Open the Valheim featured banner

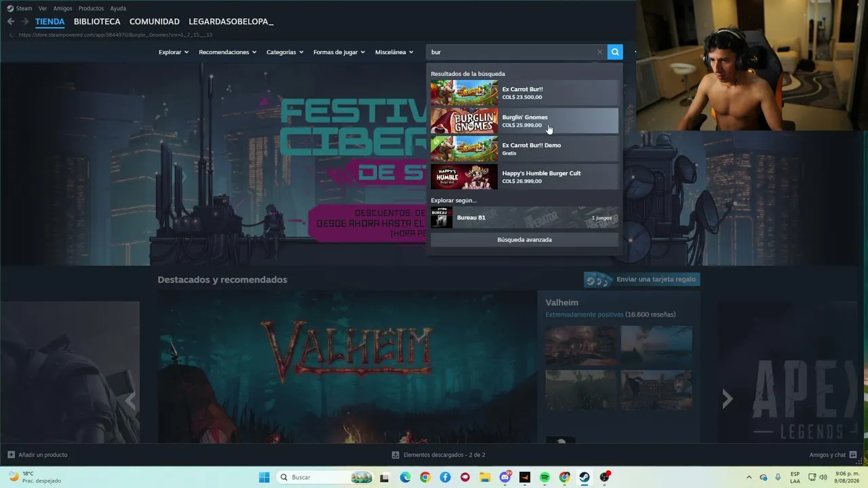tap(347, 367)
